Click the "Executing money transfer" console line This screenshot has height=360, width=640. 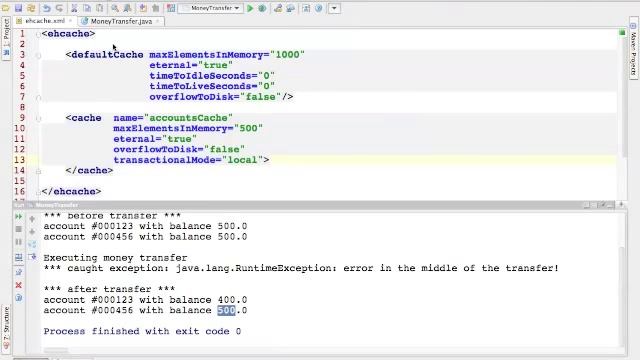click(x=116, y=258)
